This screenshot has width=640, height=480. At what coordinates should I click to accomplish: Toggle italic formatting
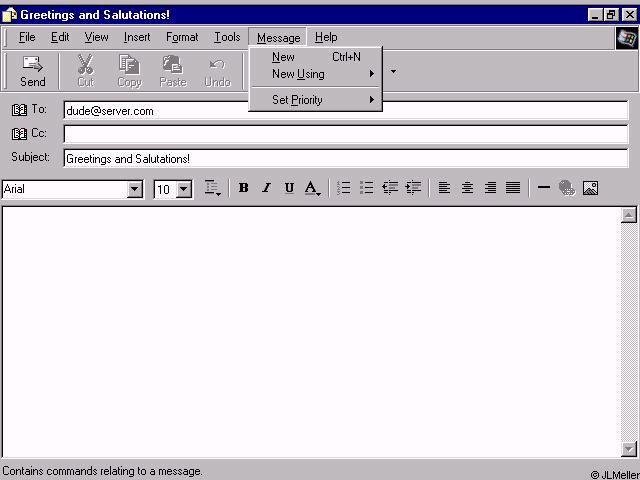tap(266, 188)
